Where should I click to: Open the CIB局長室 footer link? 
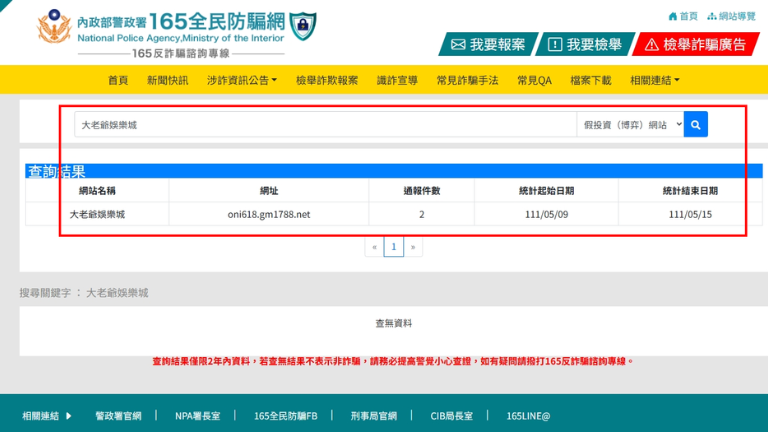452,416
